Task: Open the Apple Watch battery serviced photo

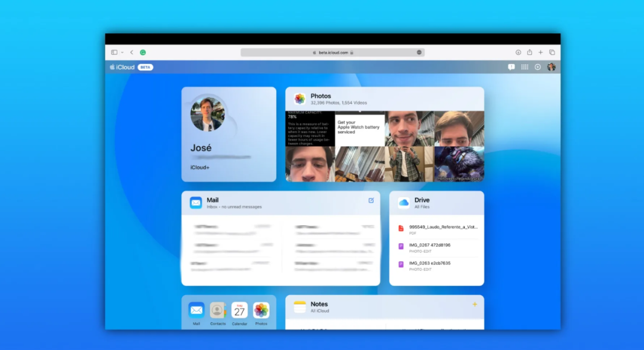Action: pyautogui.click(x=360, y=129)
